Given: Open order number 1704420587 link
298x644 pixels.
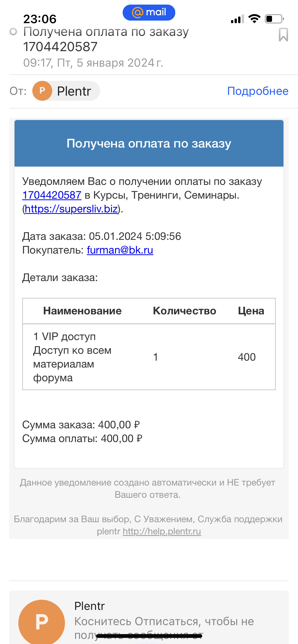Looking at the screenshot, I should pyautogui.click(x=52, y=195).
